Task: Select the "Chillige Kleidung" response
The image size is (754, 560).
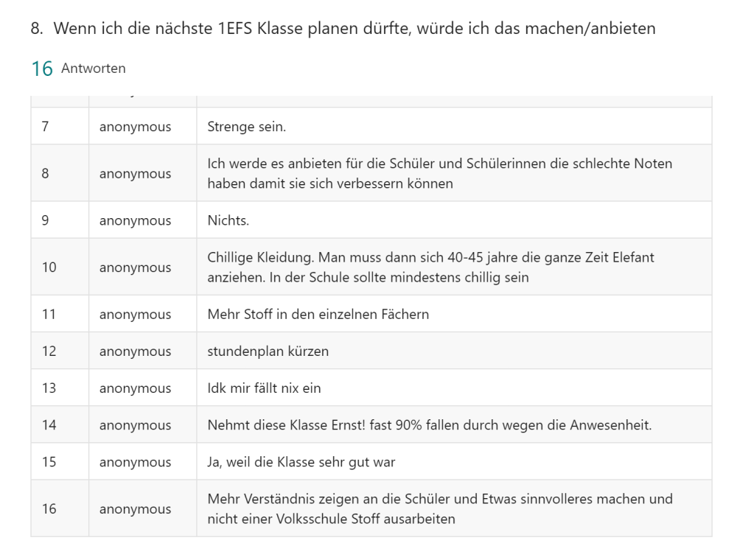Action: (x=430, y=267)
